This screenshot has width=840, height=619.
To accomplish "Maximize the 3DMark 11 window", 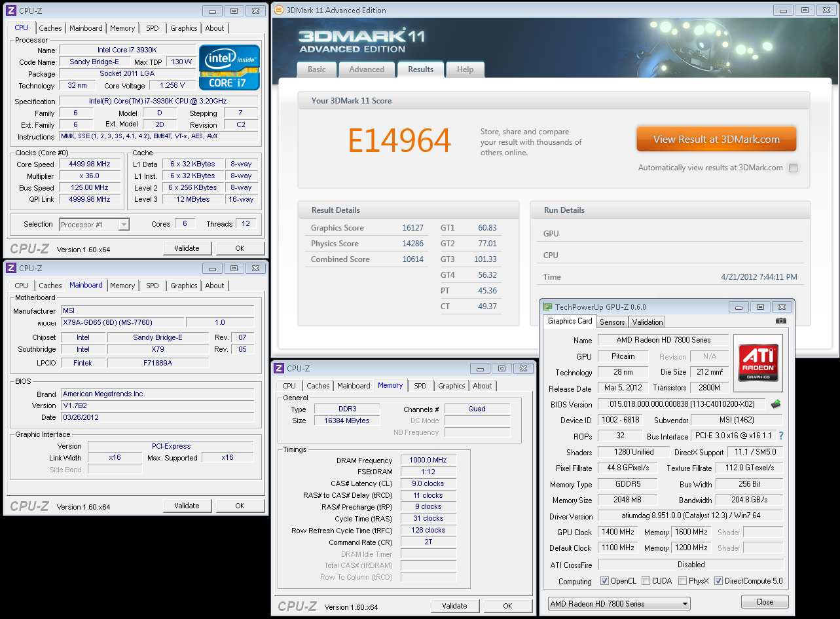I will tap(805, 10).
